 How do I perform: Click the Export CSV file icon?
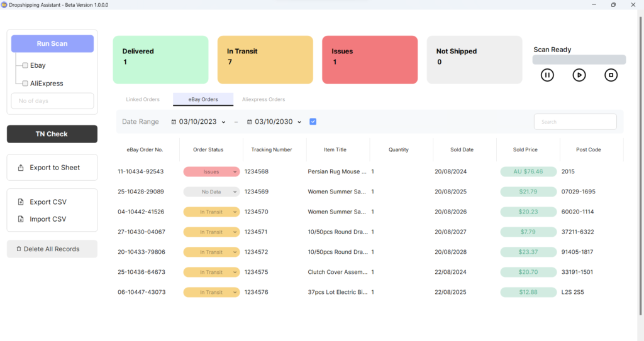(x=21, y=202)
